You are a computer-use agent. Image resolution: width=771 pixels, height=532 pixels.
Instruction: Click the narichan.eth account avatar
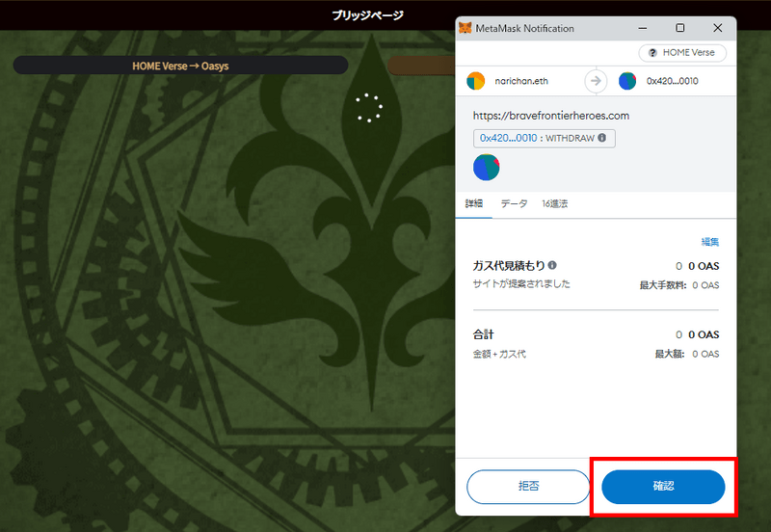coord(476,82)
